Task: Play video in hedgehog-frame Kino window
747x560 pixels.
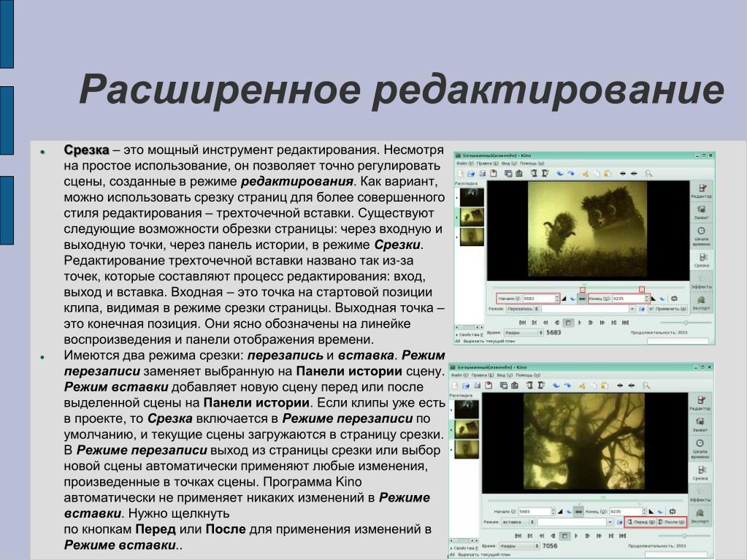Action: click(580, 323)
